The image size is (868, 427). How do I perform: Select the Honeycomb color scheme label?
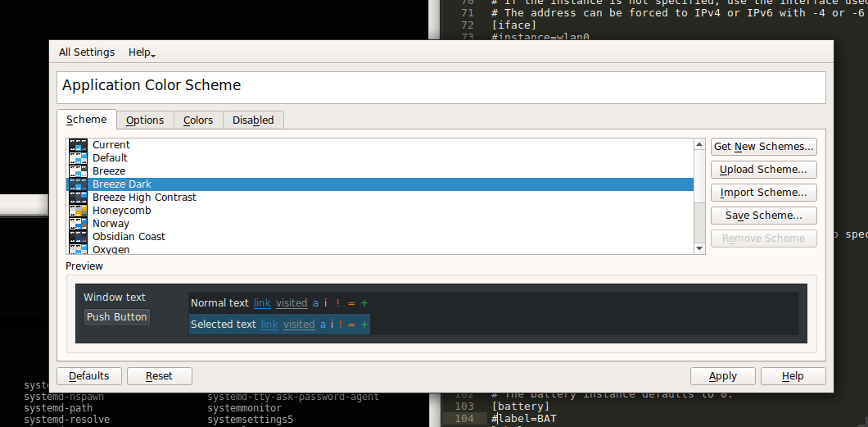pyautogui.click(x=122, y=211)
